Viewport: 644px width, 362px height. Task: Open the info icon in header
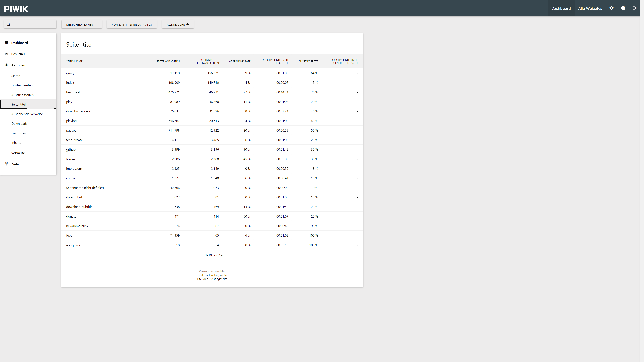[623, 8]
